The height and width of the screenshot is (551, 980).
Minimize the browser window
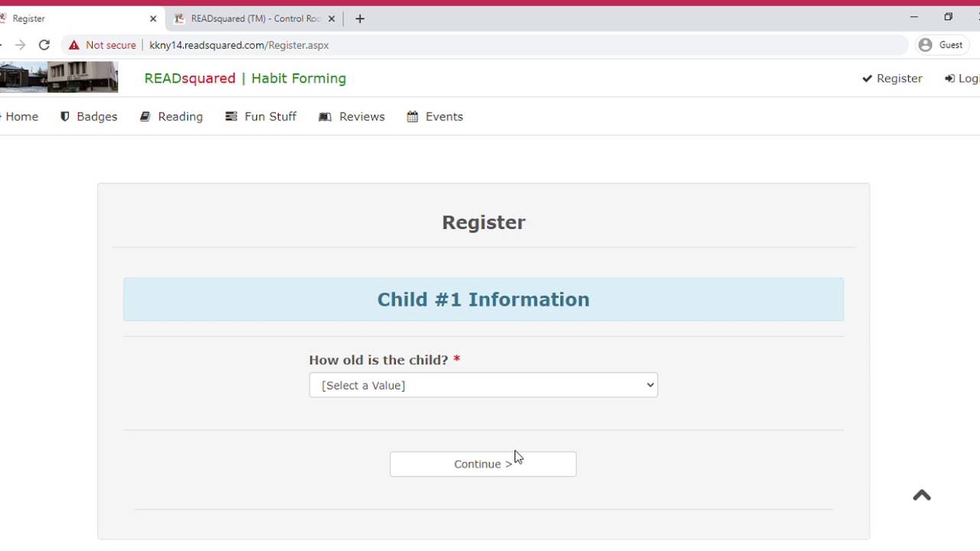(x=913, y=17)
